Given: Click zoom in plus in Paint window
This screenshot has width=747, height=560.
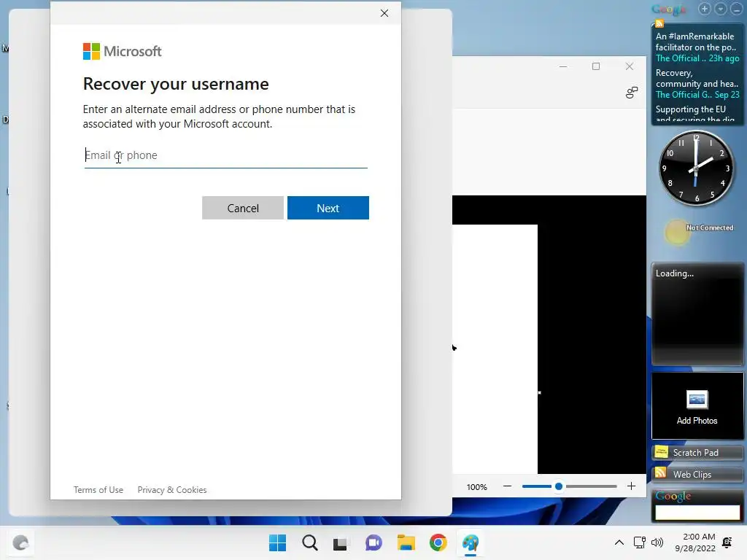Looking at the screenshot, I should point(631,486).
